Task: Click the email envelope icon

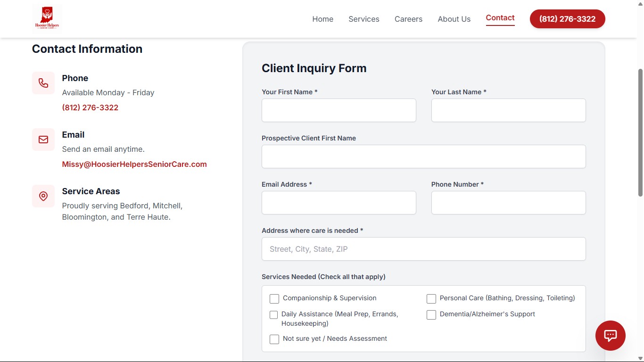Action: [x=43, y=140]
